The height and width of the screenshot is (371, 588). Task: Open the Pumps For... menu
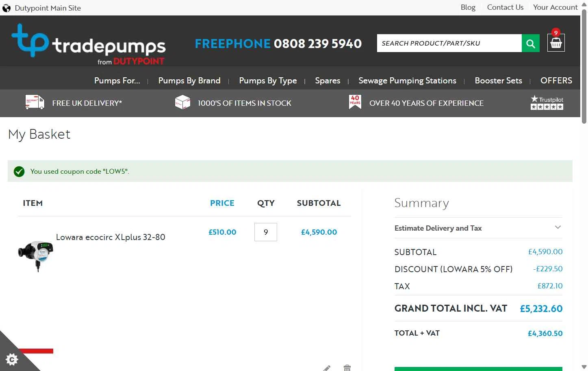117,81
